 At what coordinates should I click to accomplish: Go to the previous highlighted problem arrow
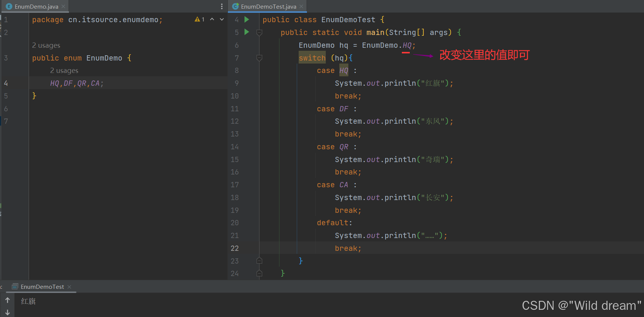click(212, 19)
